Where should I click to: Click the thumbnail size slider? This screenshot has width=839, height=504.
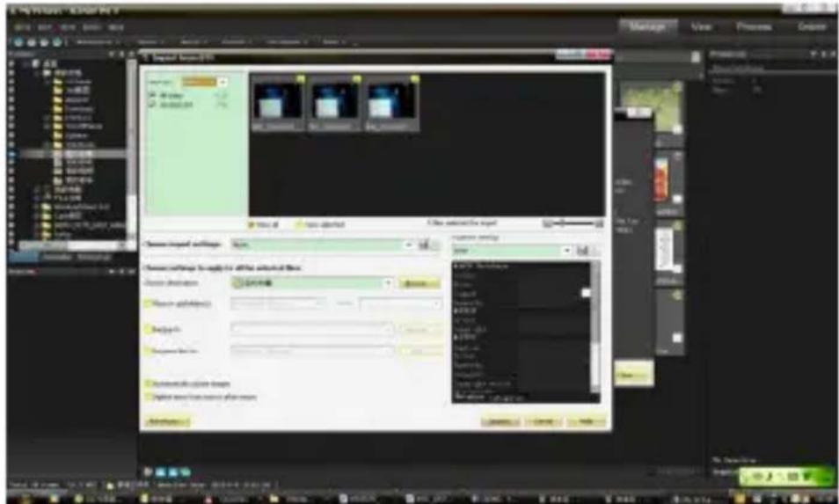pyautogui.click(x=573, y=223)
